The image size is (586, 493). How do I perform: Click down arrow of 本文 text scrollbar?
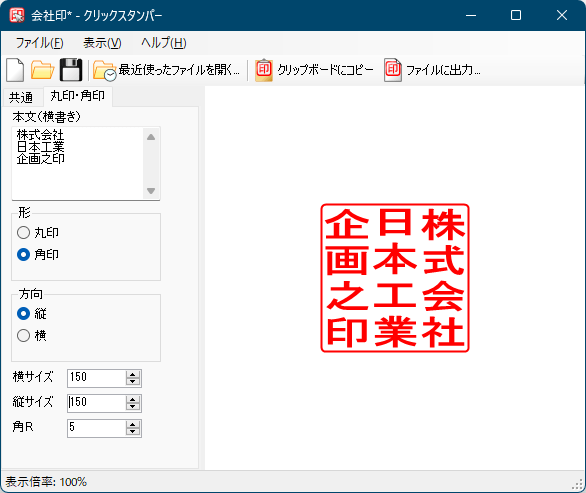[x=151, y=191]
